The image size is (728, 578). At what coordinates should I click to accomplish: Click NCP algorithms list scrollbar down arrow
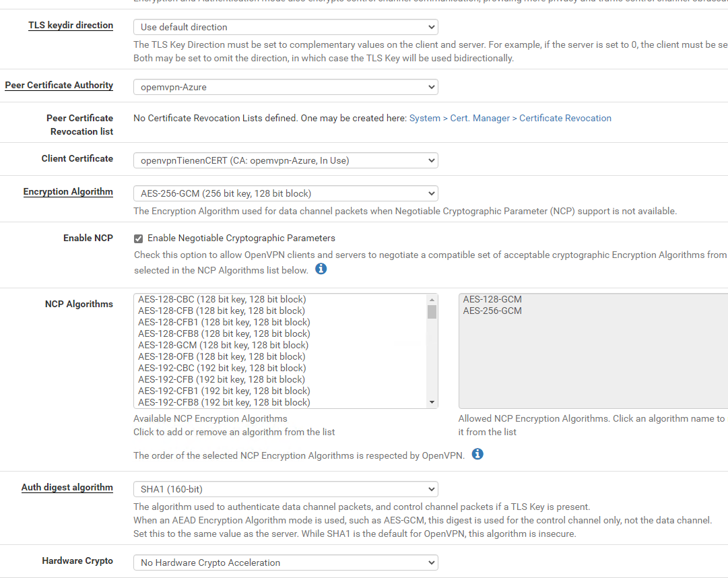coord(432,402)
